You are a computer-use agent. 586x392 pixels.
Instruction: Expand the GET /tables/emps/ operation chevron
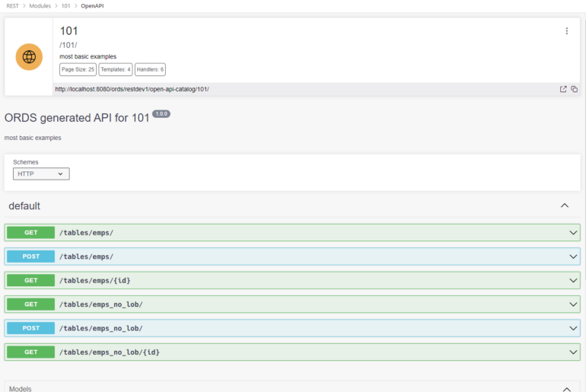coord(573,233)
